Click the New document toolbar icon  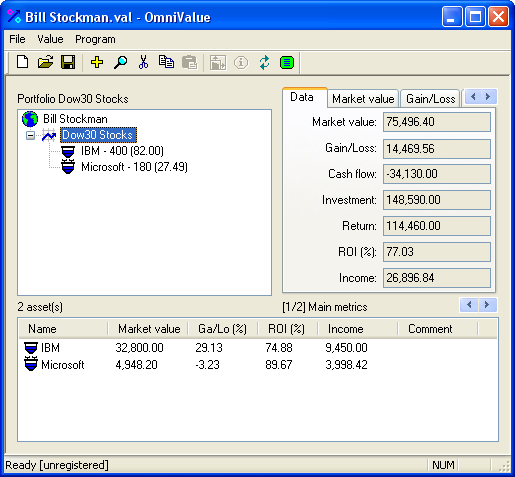pyautogui.click(x=22, y=62)
